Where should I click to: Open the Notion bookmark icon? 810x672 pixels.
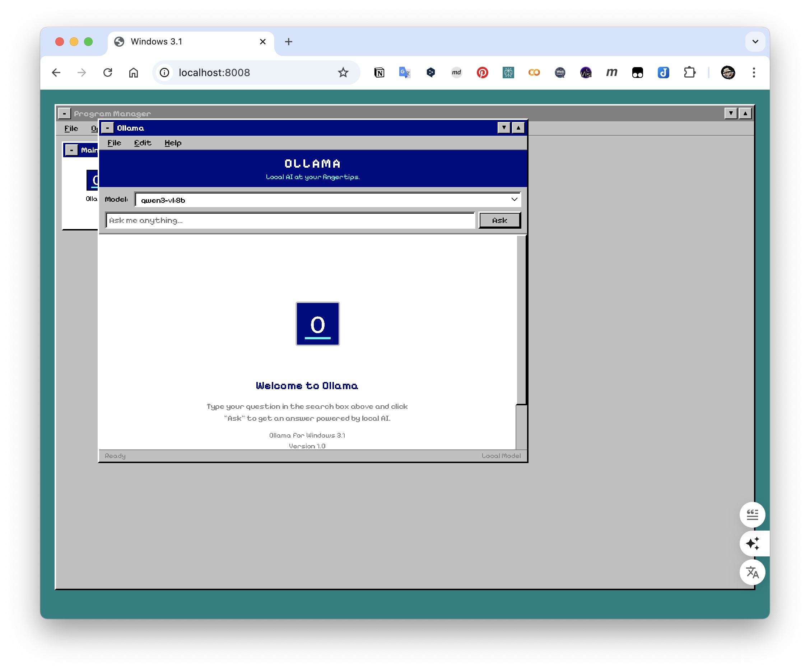(x=380, y=73)
